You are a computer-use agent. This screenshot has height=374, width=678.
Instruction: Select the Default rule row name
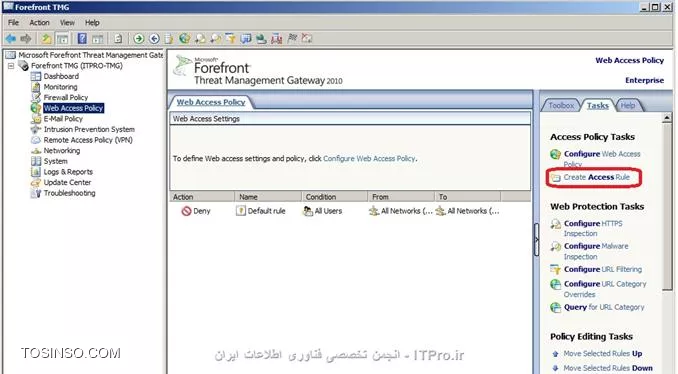[266, 211]
